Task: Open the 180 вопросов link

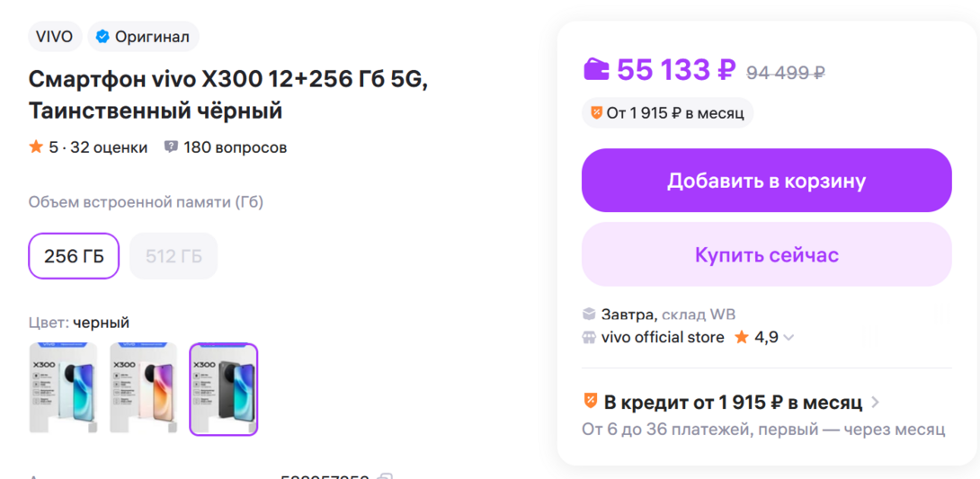Action: (235, 147)
